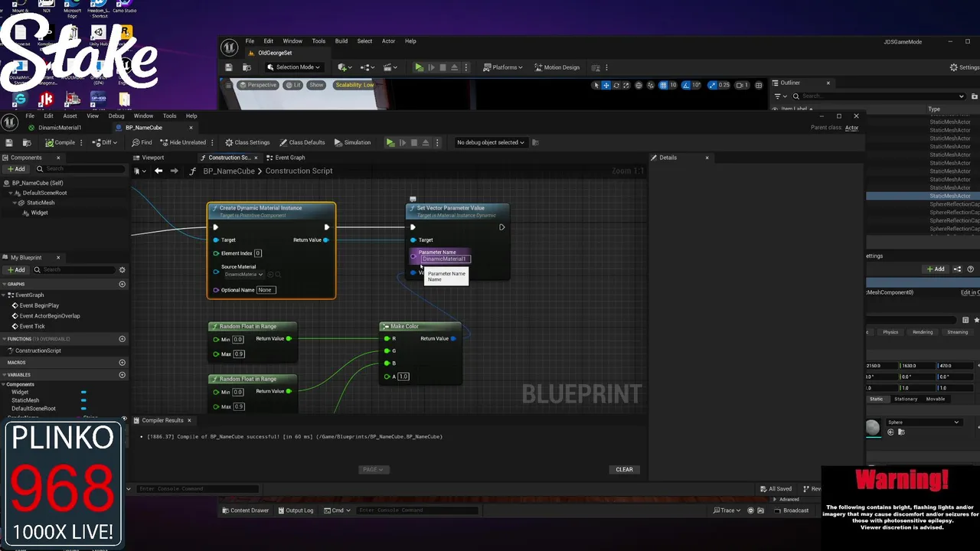Viewport: 980px width, 551px height.
Task: Open the Cmd dropdown in status bar
Action: tap(337, 510)
